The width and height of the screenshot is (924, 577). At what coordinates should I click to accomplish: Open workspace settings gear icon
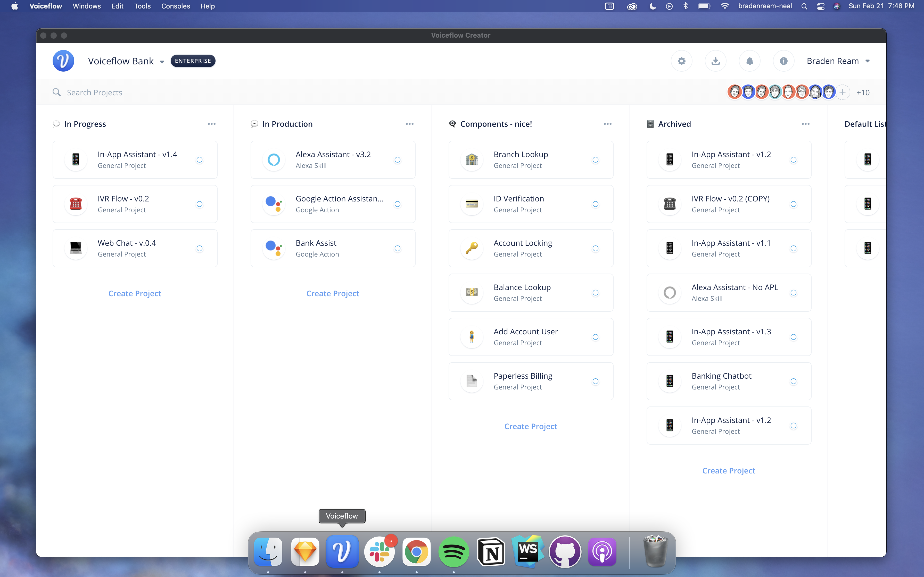point(682,61)
